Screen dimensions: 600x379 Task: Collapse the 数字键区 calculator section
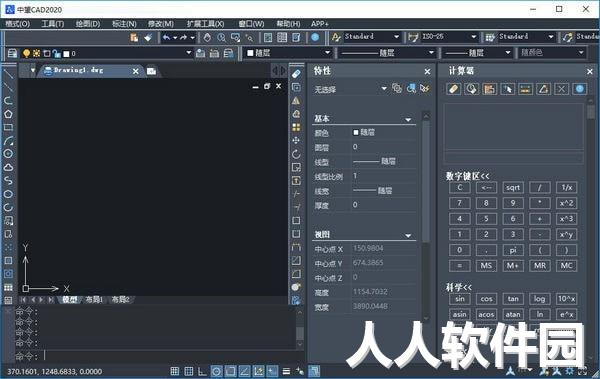point(467,176)
